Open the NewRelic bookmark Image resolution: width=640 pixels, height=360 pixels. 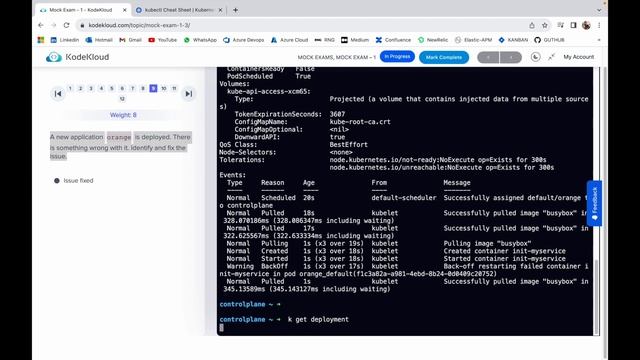point(433,40)
